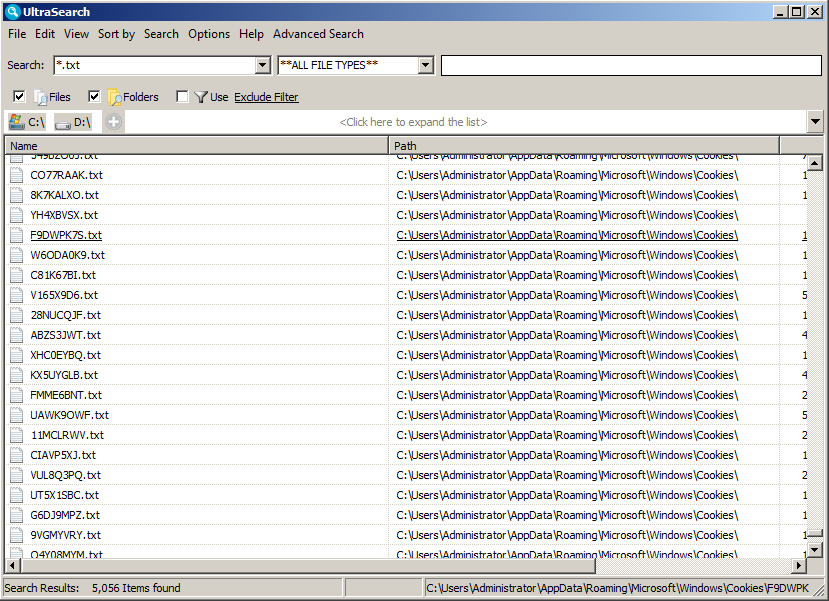
Task: Select the C:\ drive button
Action: 27,122
